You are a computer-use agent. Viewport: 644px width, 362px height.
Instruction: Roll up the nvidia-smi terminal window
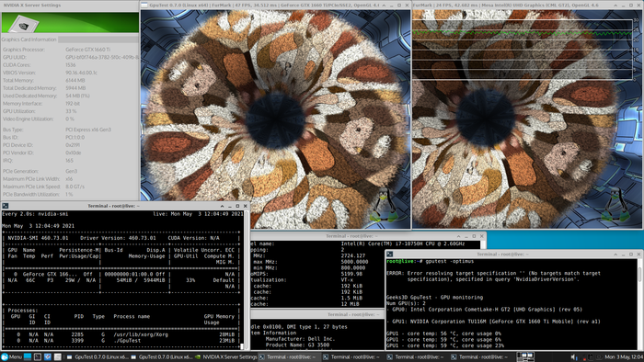pos(223,206)
